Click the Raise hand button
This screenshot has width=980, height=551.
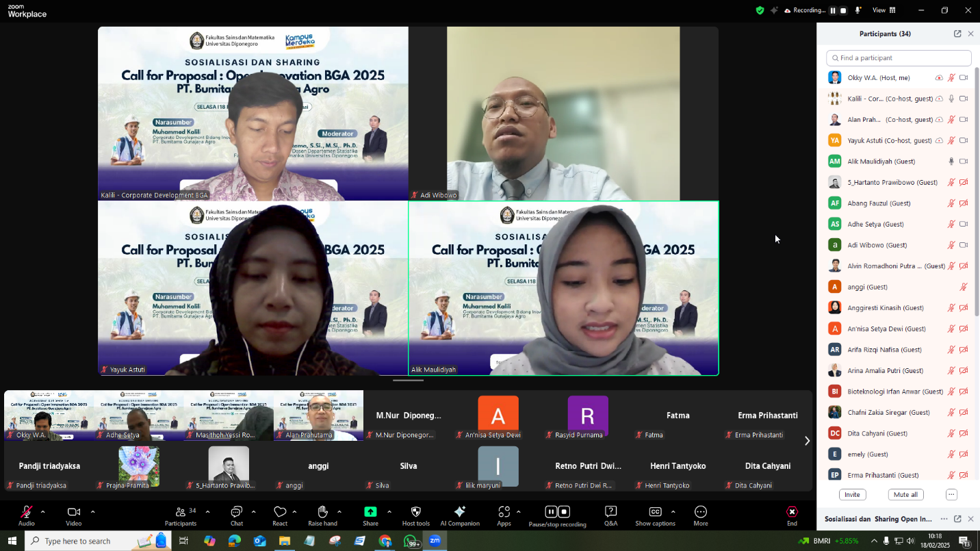tap(322, 515)
